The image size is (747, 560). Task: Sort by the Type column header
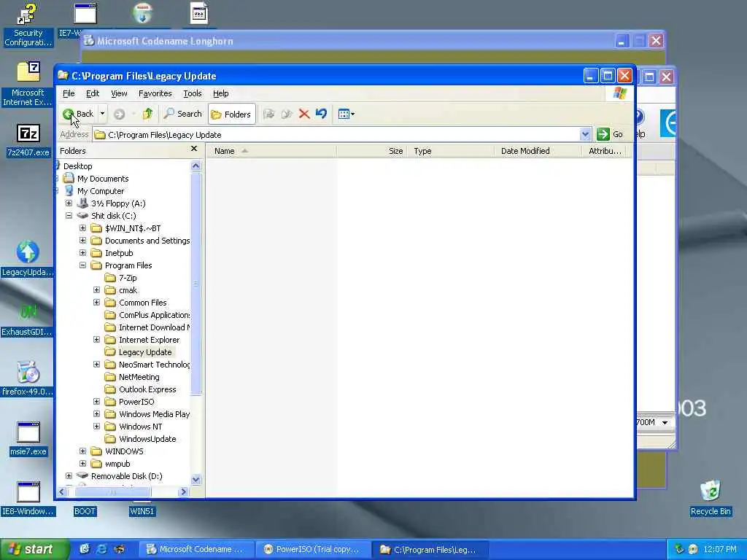(450, 151)
